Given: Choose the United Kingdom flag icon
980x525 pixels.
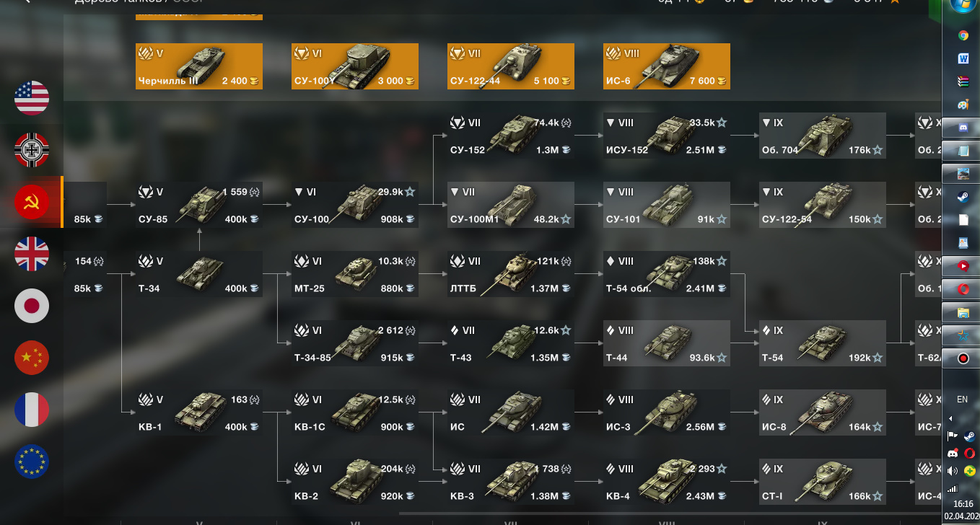Looking at the screenshot, I should tap(32, 254).
